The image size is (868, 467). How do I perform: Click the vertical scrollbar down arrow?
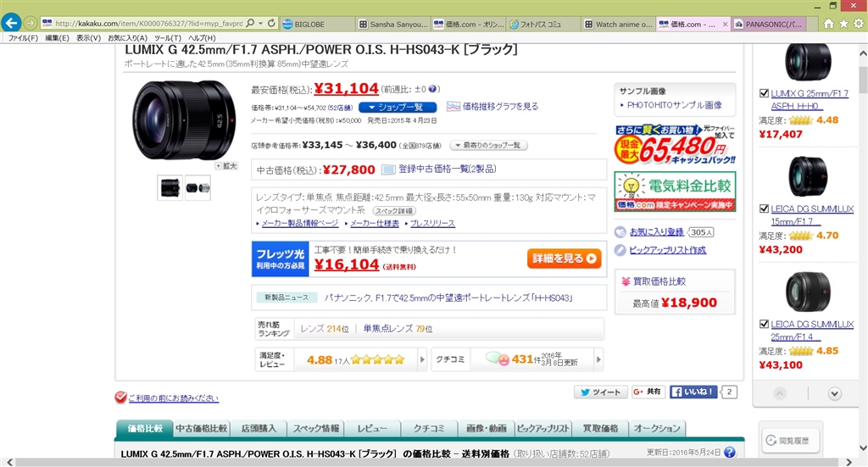coord(863,447)
